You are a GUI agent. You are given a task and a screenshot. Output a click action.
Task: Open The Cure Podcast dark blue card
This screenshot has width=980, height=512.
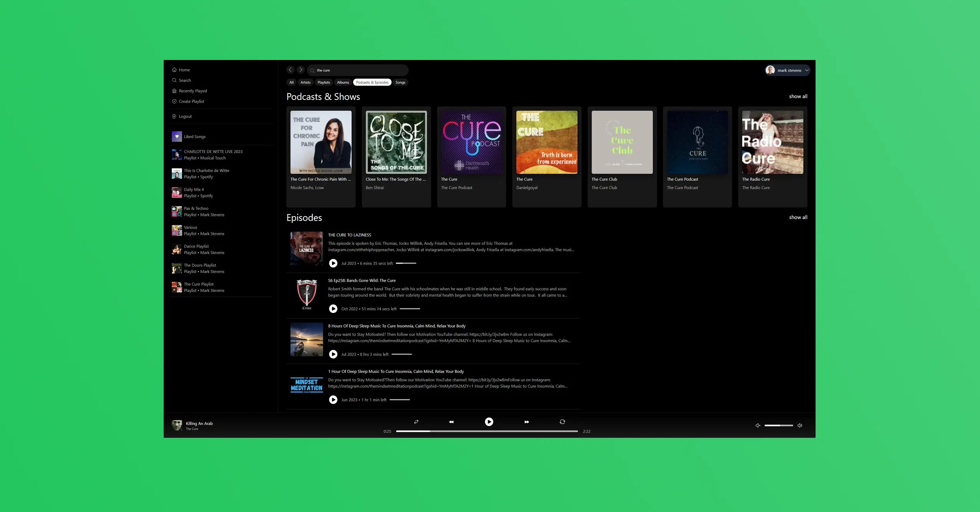(697, 157)
